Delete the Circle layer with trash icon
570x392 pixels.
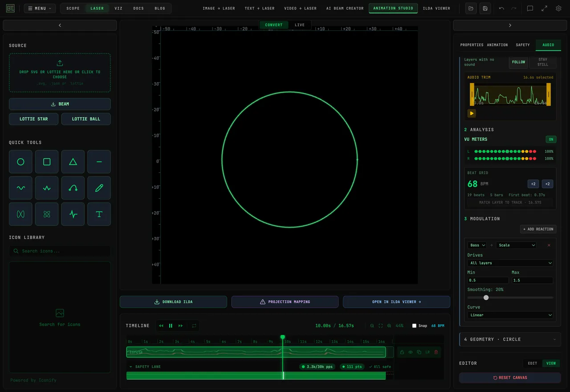coord(436,352)
